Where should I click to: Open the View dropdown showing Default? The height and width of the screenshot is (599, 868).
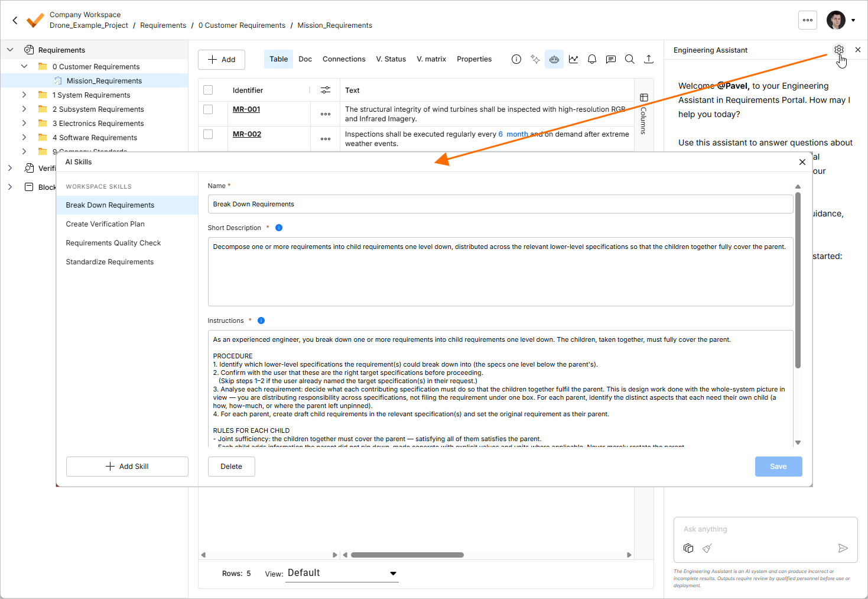(x=342, y=573)
